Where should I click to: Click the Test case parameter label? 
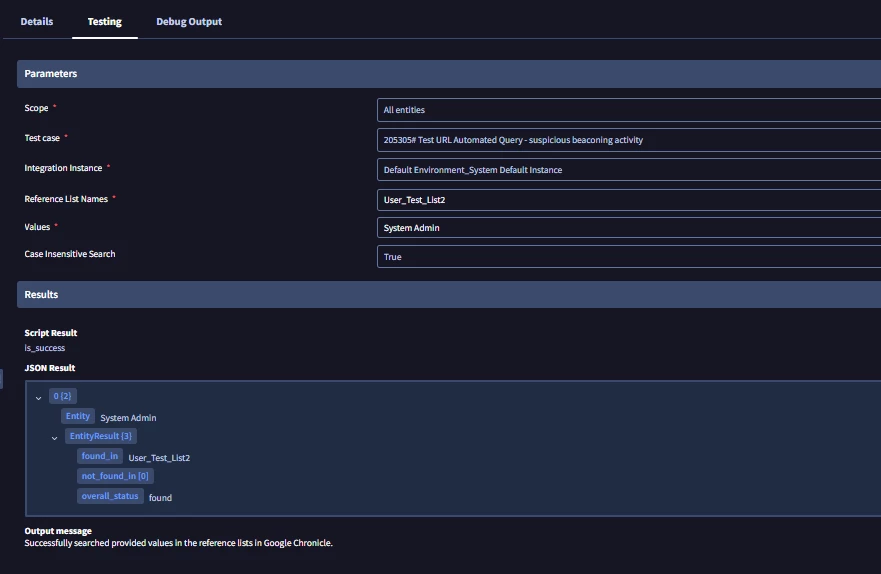point(42,138)
